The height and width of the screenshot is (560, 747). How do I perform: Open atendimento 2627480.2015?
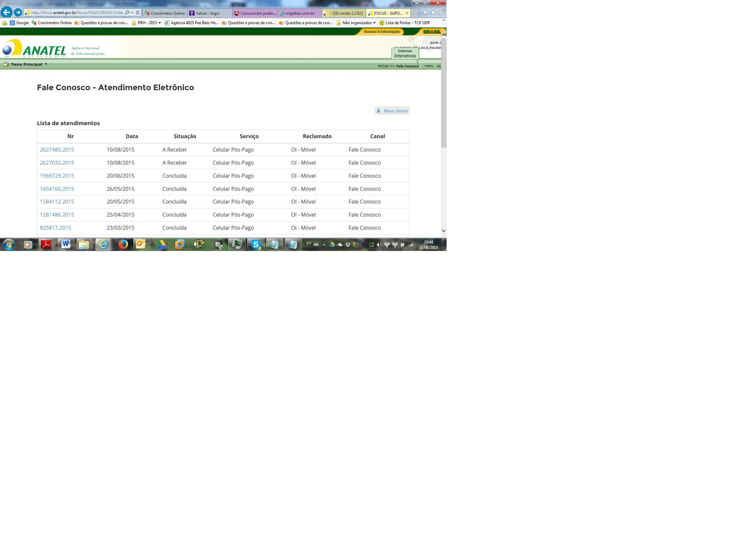(x=57, y=150)
